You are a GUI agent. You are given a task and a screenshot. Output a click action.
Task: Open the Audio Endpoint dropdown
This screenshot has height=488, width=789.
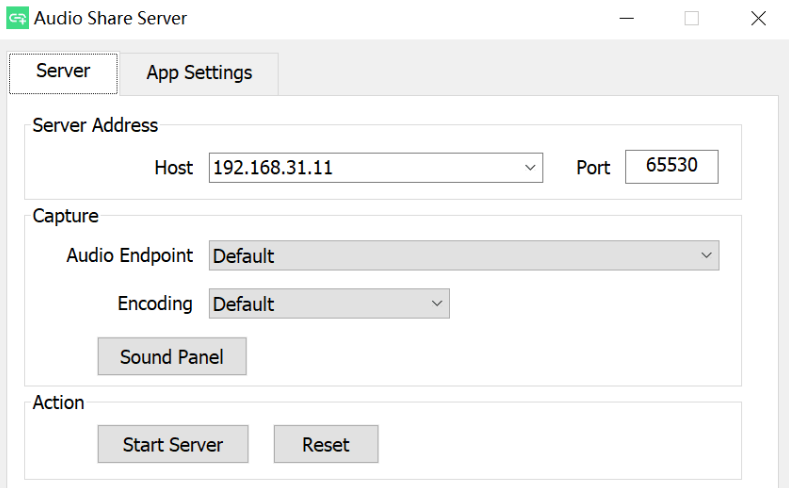pyautogui.click(x=463, y=256)
